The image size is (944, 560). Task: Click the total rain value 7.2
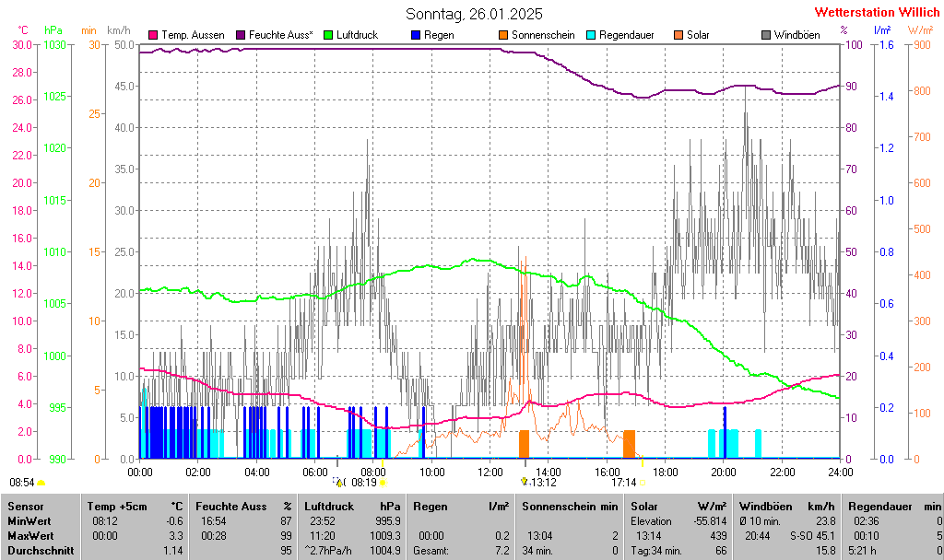[502, 551]
